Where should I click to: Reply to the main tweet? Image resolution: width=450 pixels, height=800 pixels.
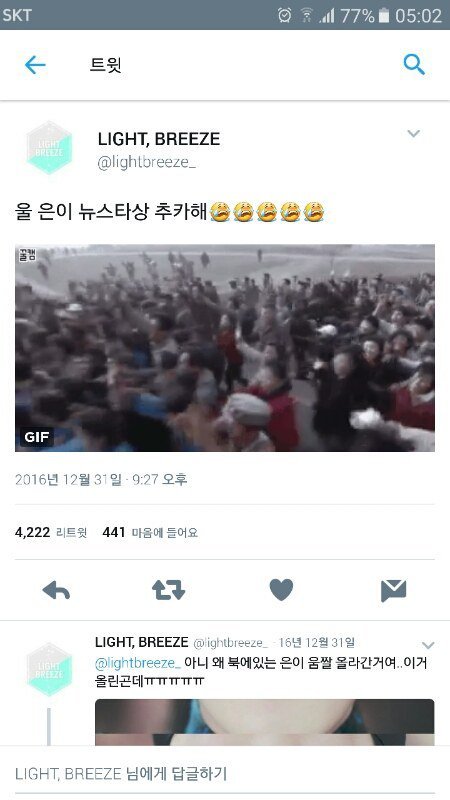(x=56, y=591)
